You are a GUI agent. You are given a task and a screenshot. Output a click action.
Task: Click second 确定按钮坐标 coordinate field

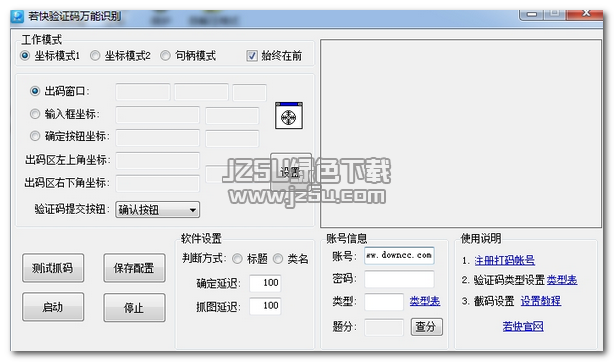[x=232, y=138]
